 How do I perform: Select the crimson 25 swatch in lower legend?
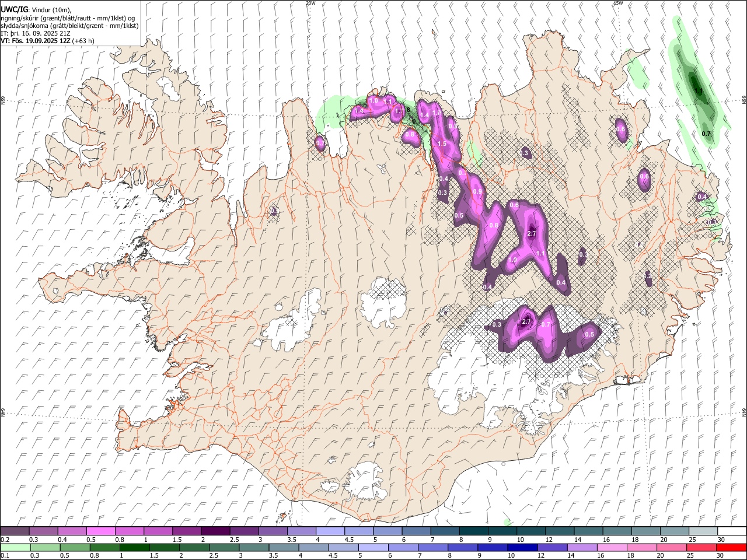pyautogui.click(x=701, y=548)
